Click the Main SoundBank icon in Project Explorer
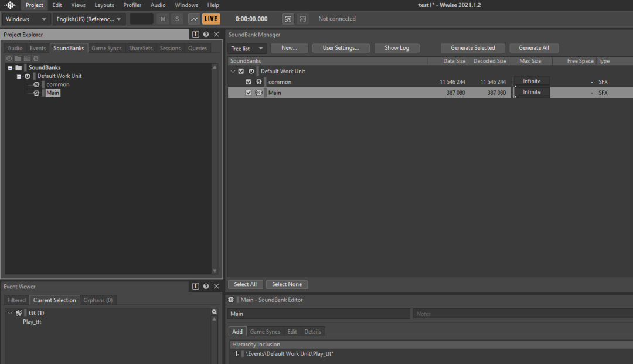633x364 pixels. [36, 93]
